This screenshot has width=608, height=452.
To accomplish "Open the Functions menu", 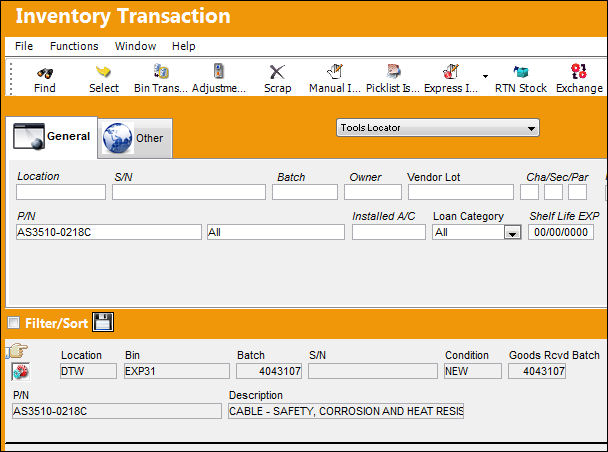I will [74, 46].
